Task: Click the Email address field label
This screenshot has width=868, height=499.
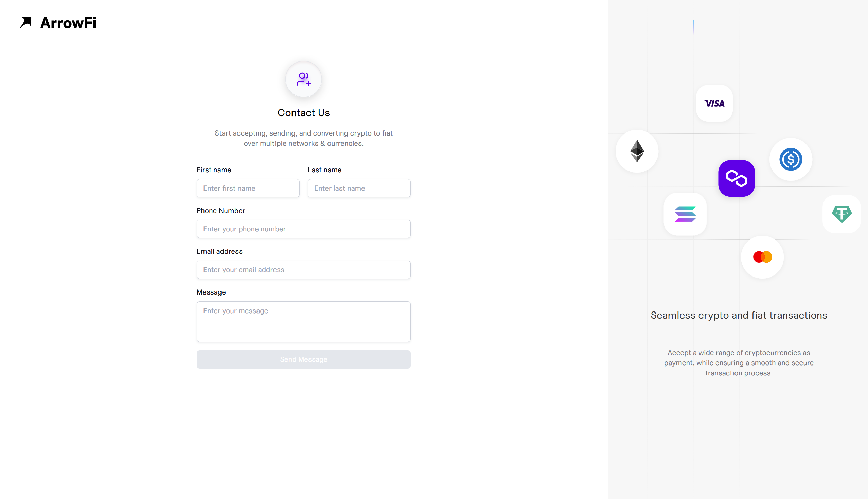Action: point(219,251)
